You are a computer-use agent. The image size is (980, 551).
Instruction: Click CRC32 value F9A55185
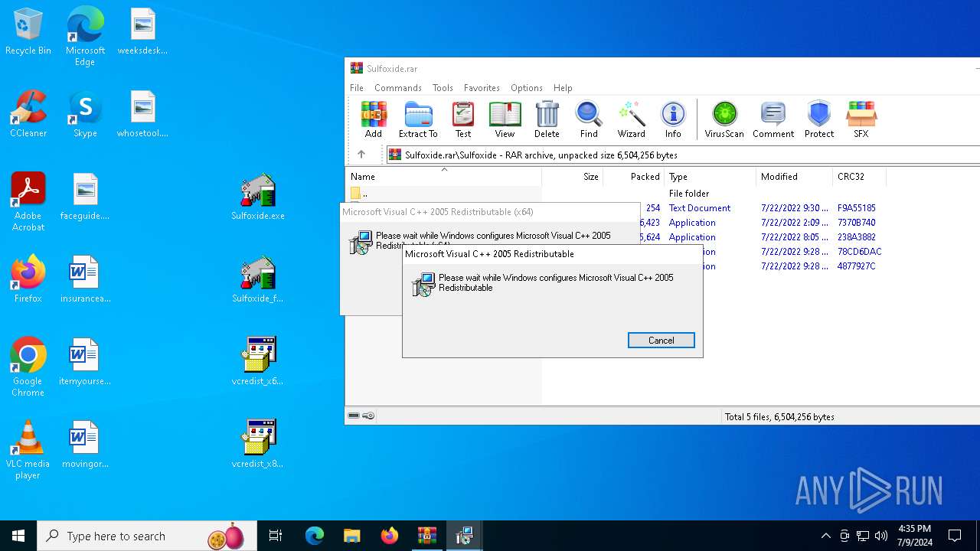tap(857, 208)
